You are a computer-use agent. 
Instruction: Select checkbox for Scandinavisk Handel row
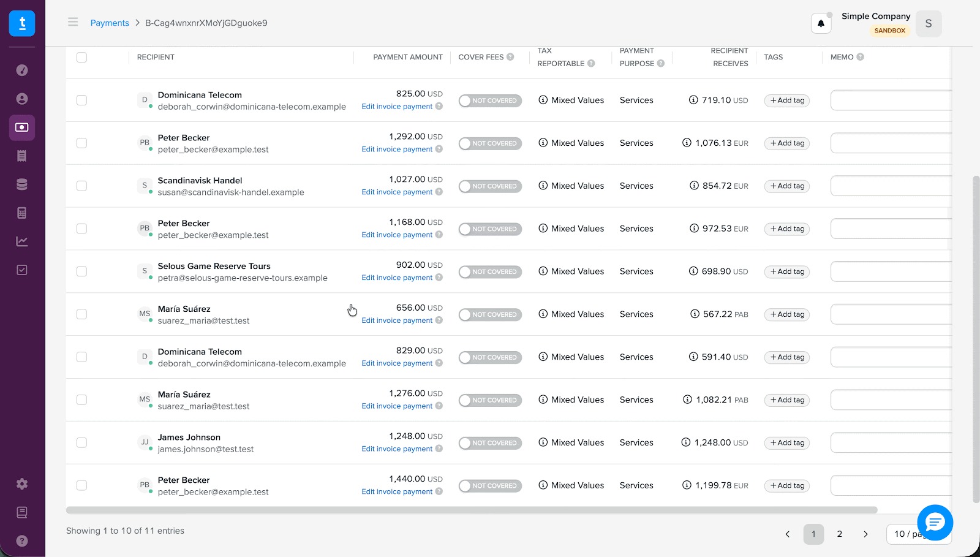(81, 186)
